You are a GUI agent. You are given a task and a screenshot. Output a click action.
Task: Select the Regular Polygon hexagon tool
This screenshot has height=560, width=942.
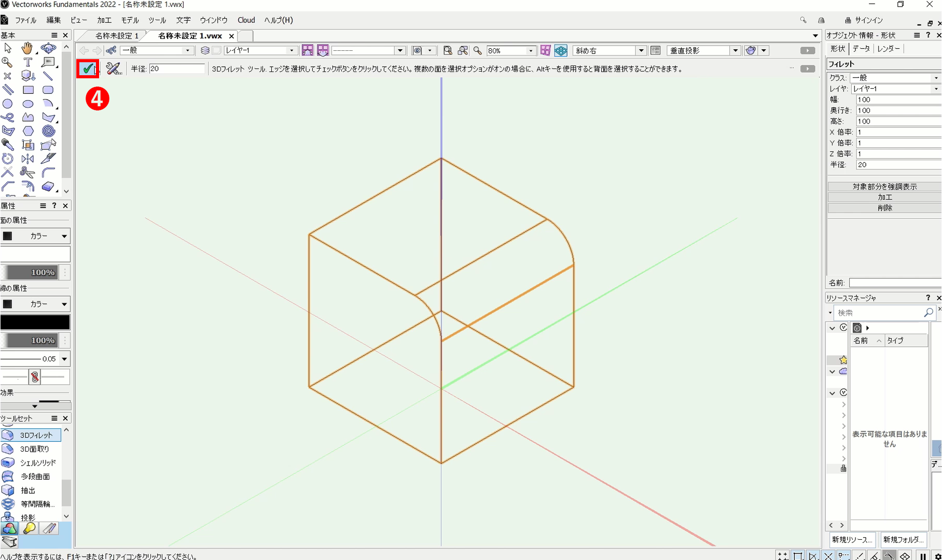(27, 131)
